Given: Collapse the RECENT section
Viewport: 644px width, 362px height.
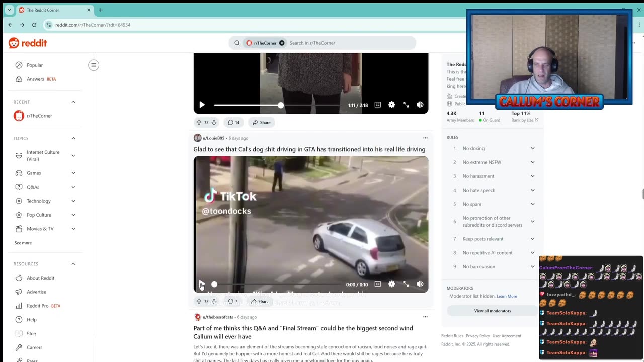Looking at the screenshot, I should tap(73, 102).
